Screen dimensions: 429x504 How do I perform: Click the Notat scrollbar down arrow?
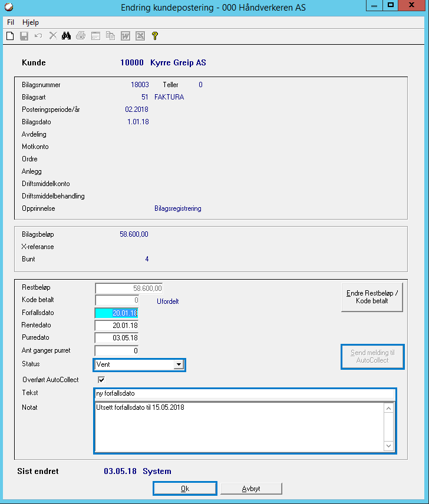tap(388, 446)
